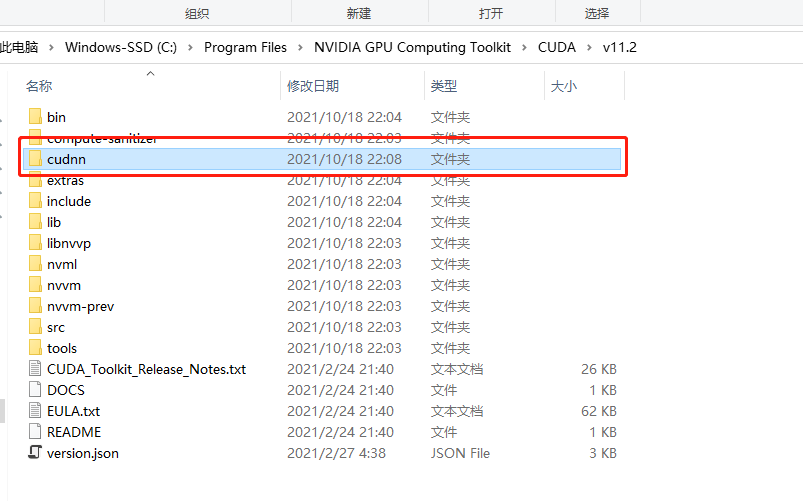
Task: Select the compute-sanitizer folder name
Action: point(102,138)
